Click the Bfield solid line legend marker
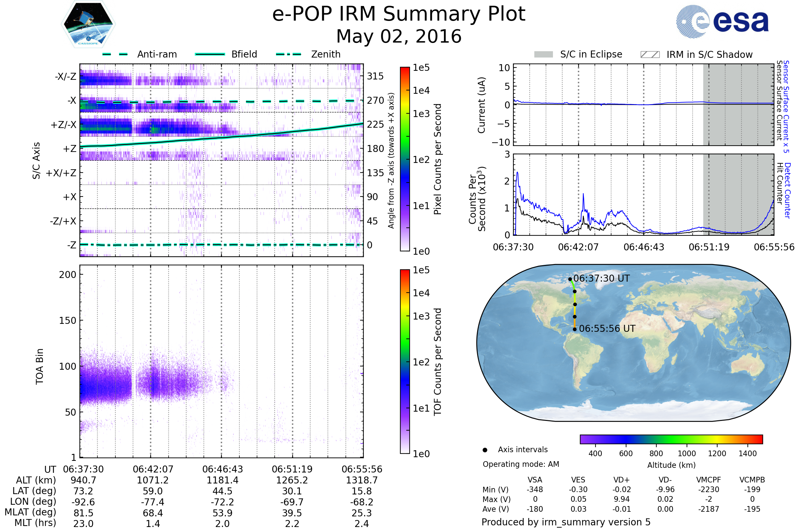The height and width of the screenshot is (532, 798). [210, 54]
